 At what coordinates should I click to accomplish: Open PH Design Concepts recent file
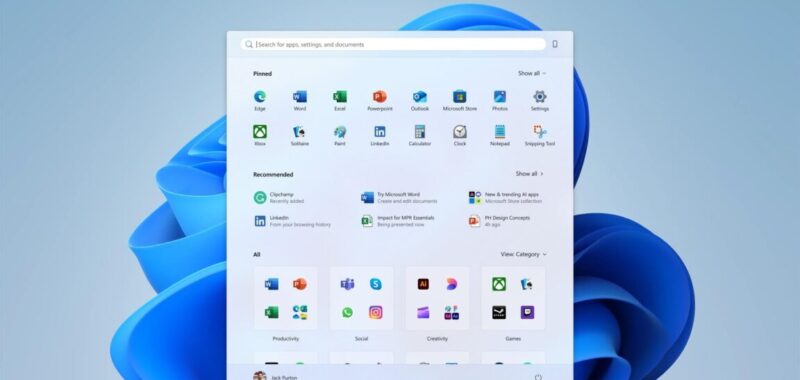(500, 221)
